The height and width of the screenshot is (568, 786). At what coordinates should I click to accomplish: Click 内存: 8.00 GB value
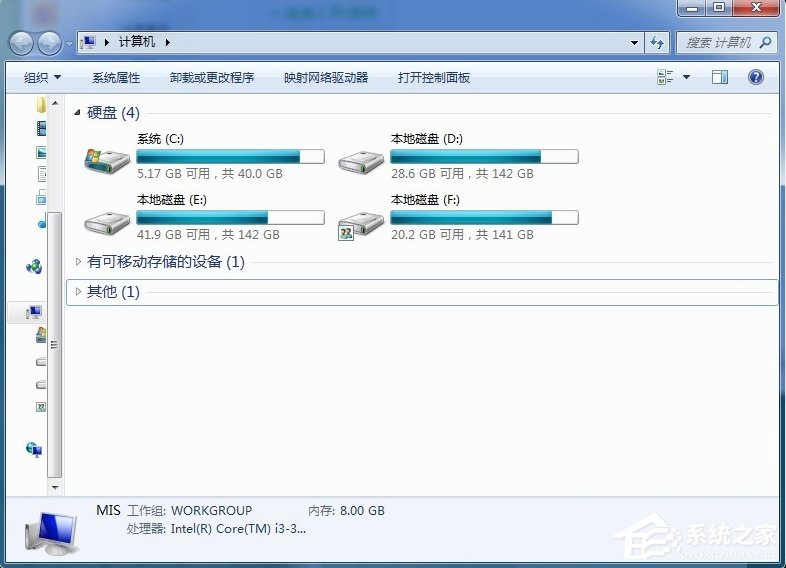click(x=346, y=510)
